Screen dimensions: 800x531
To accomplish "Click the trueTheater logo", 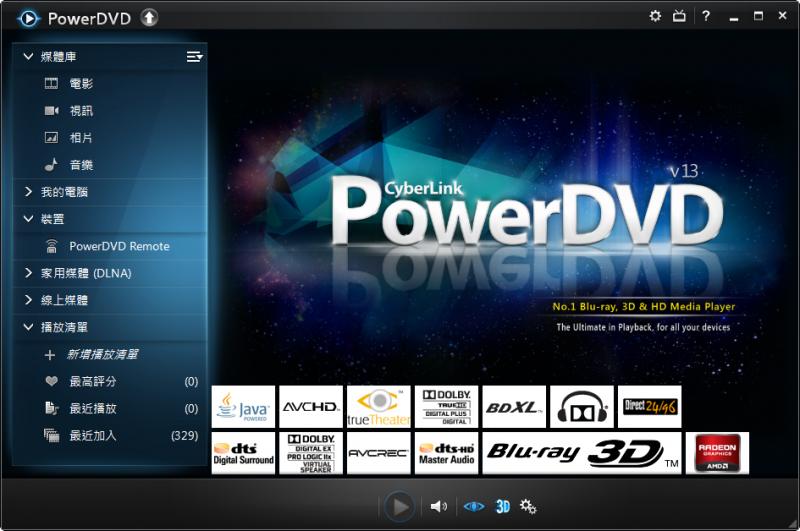I will coord(379,407).
